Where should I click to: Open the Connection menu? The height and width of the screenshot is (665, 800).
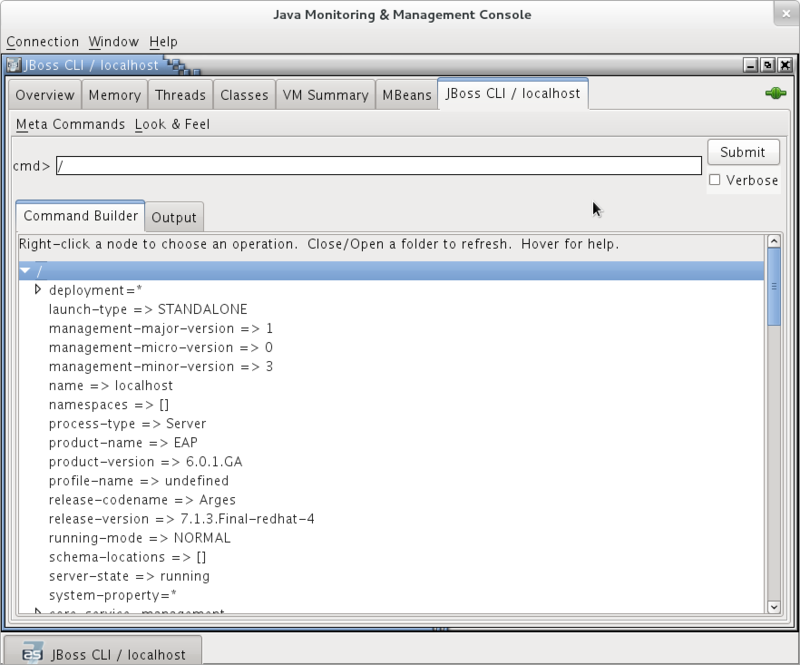[x=43, y=41]
